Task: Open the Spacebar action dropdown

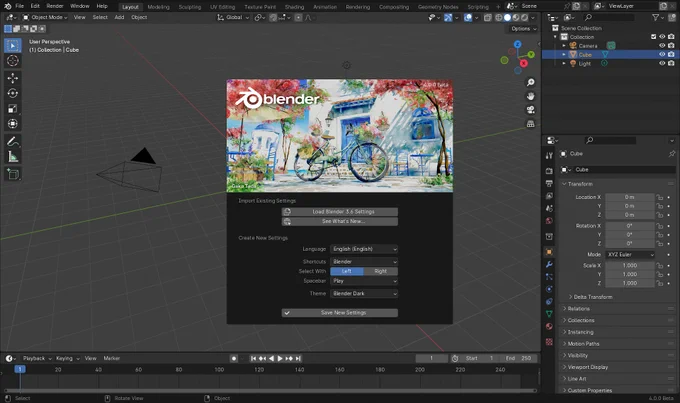Action: pyautogui.click(x=364, y=281)
